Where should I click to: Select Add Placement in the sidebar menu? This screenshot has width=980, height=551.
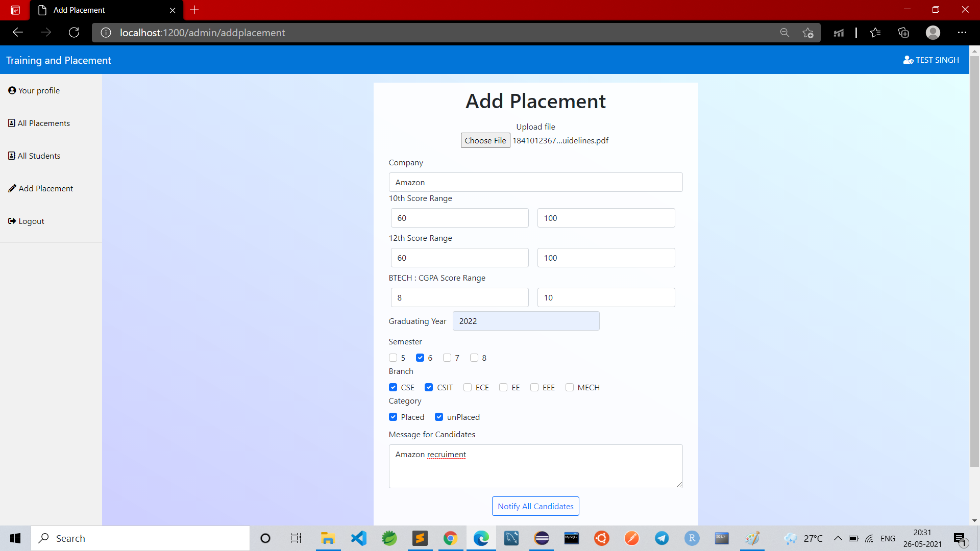click(x=45, y=188)
